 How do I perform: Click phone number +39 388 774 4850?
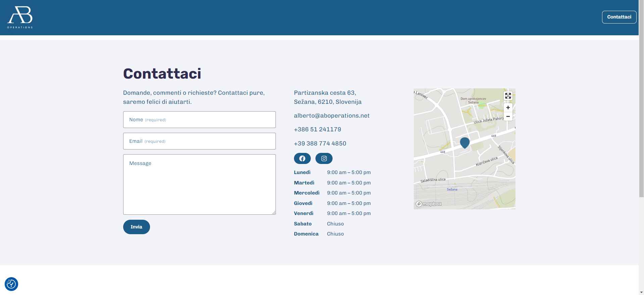320,143
